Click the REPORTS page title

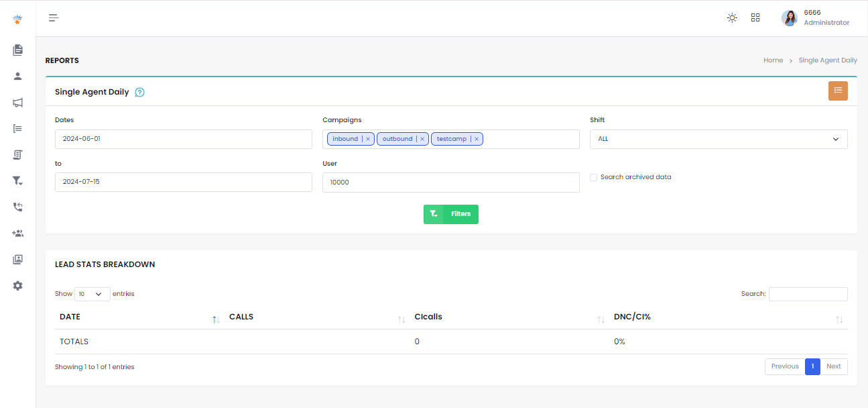tap(62, 60)
